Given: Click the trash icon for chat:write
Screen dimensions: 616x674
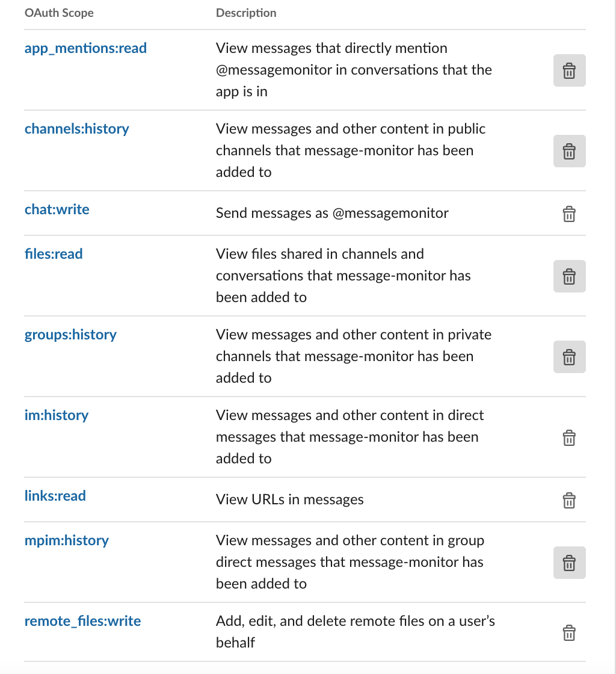Looking at the screenshot, I should click(x=569, y=214).
